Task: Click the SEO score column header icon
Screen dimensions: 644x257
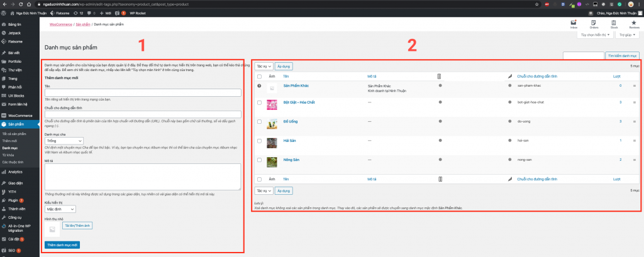Action: pyautogui.click(x=439, y=77)
